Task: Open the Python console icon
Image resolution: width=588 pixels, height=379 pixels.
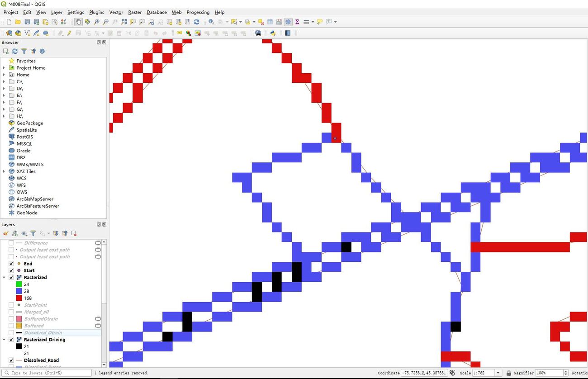Action: point(273,33)
